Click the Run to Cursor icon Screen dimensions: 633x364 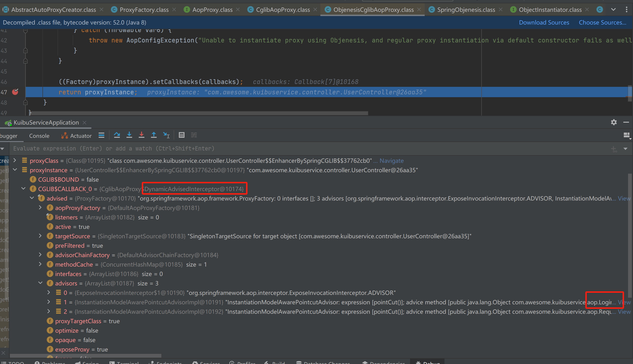[x=166, y=135]
